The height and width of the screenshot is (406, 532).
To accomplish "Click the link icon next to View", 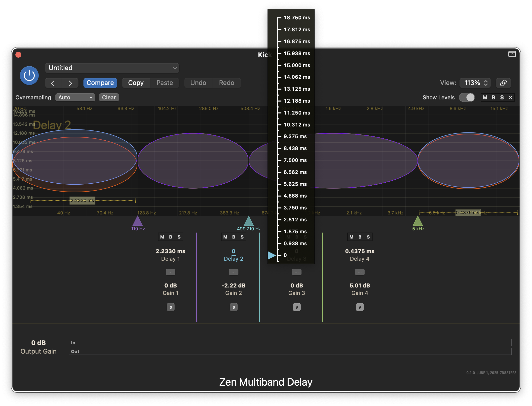I will click(x=503, y=83).
